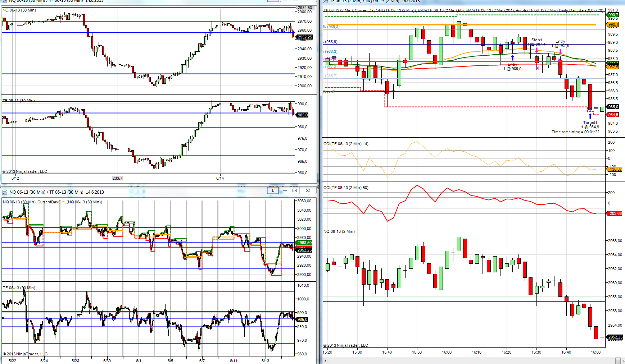The width and height of the screenshot is (625, 364).
Task: Select the blue up arrow above Target1
Action: [590, 116]
